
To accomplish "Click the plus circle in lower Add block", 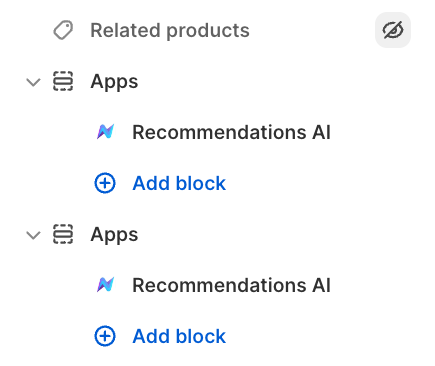I will click(x=105, y=336).
